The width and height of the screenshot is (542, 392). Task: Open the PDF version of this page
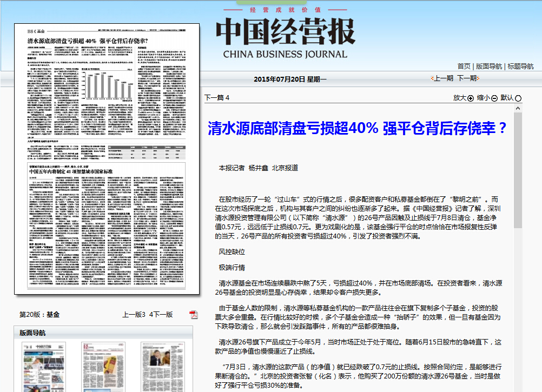(x=194, y=315)
